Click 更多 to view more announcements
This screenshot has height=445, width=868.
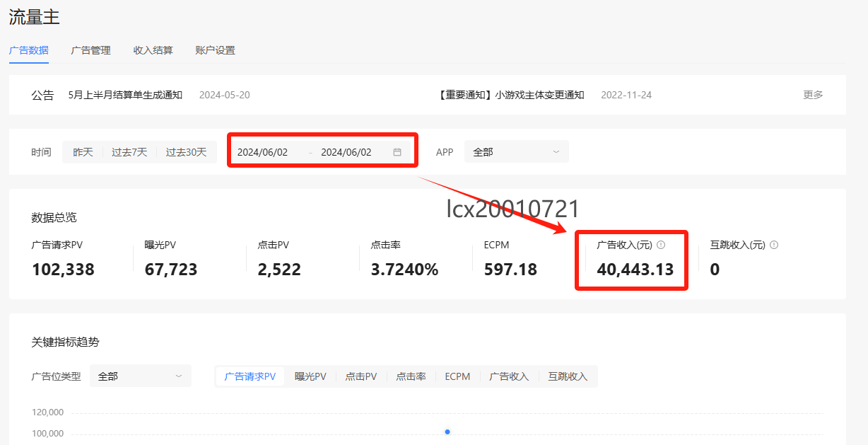coord(814,95)
